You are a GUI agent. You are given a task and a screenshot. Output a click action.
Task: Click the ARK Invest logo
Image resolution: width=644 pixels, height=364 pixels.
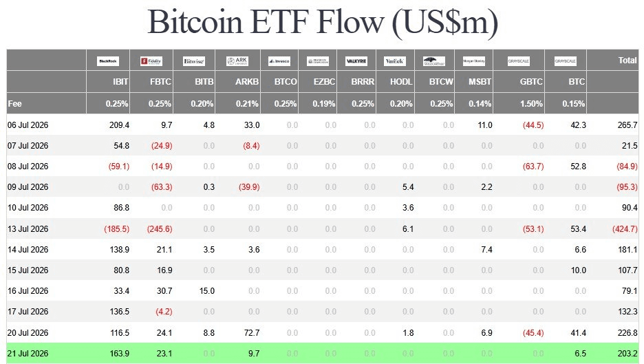pyautogui.click(x=237, y=61)
